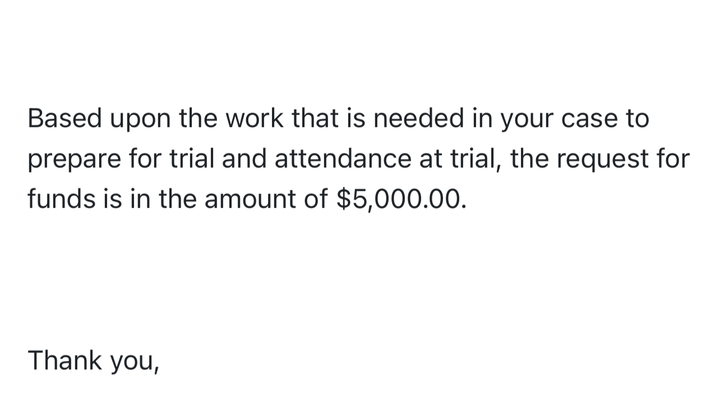Click the dollar figure $5,000.00
This screenshot has height=405, width=720.
[x=401, y=200]
